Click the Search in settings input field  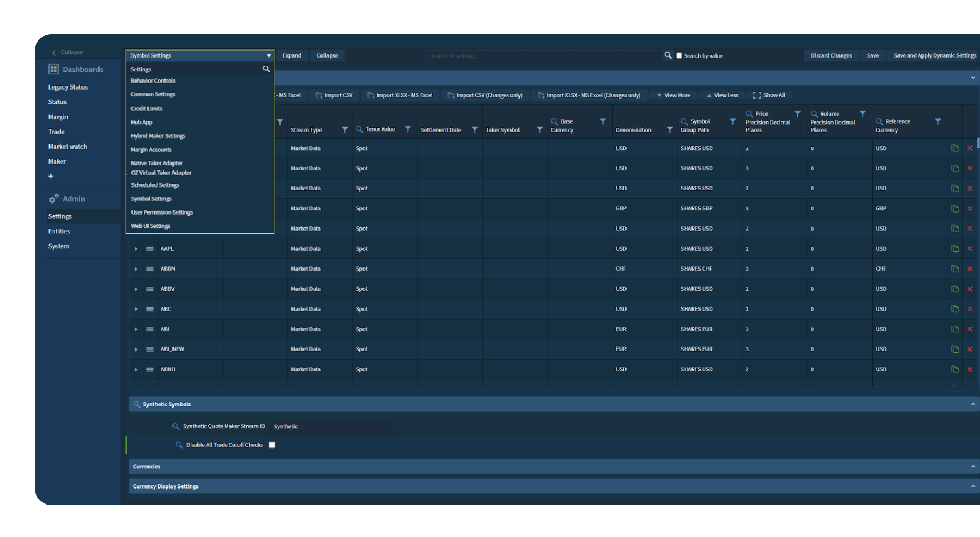pyautogui.click(x=544, y=55)
